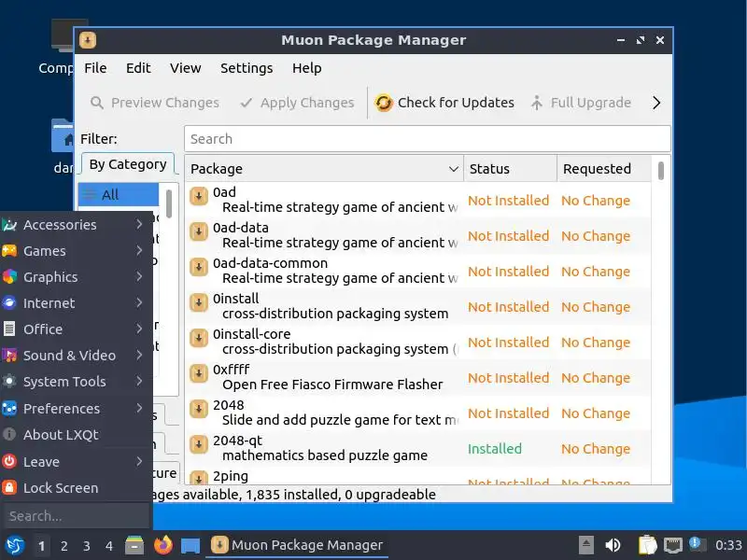Click the Package column sort arrow
This screenshot has height=560, width=747.
(x=454, y=169)
